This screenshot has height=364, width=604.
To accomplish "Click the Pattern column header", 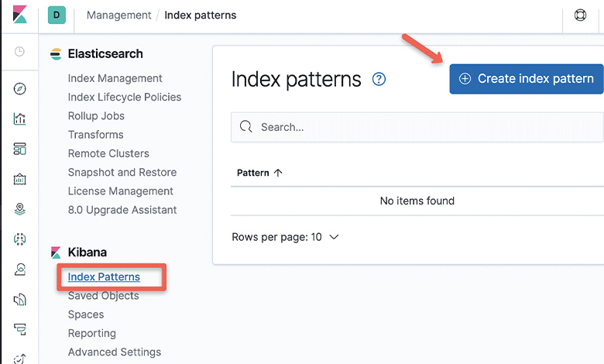I will (252, 173).
